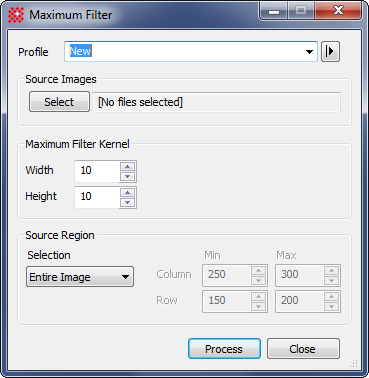
Task: Open the Profile dropdown list
Action: [x=309, y=52]
